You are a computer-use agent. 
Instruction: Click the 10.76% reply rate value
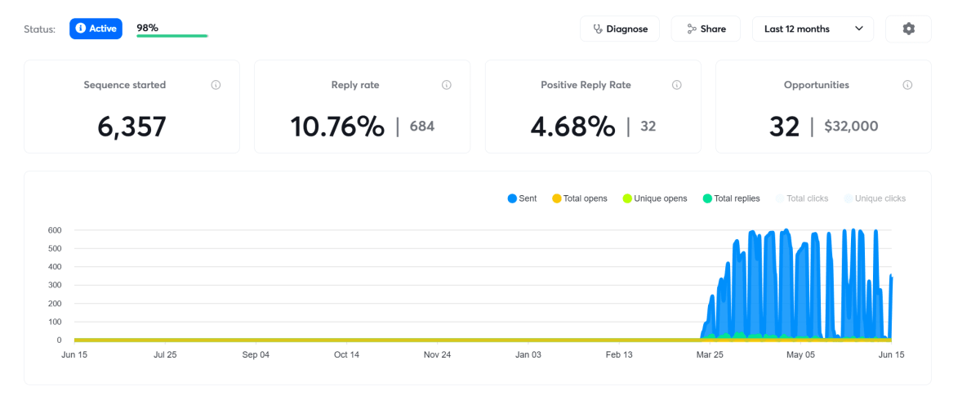337,127
